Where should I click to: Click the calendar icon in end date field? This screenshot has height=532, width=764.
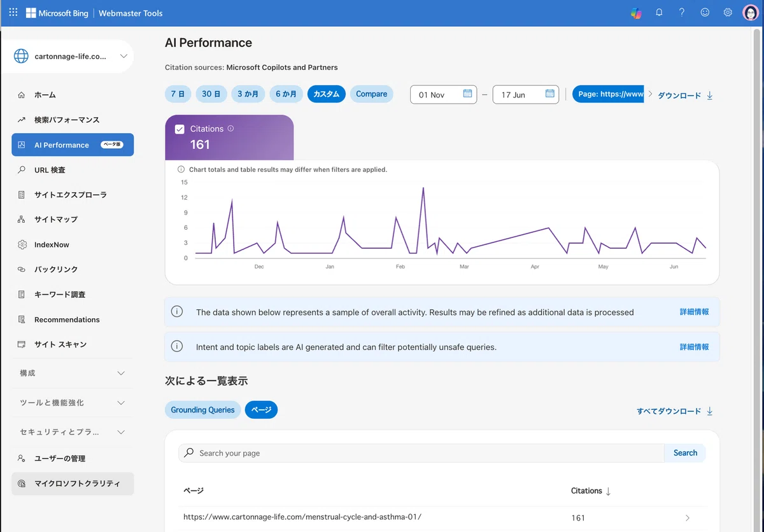550,94
